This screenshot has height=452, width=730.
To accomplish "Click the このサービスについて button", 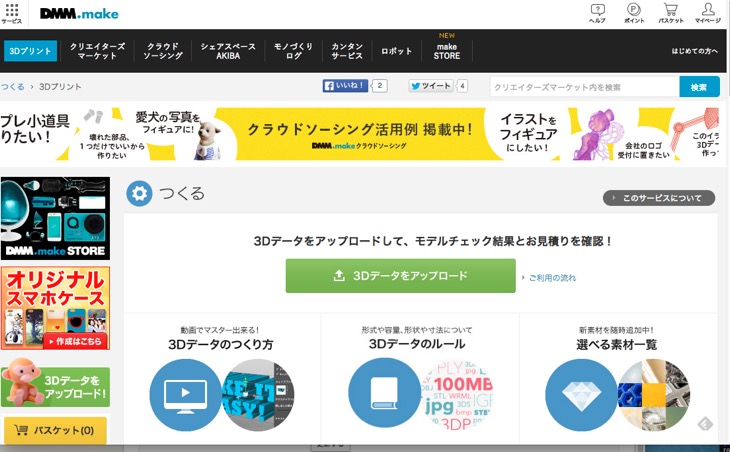I will coord(658,198).
